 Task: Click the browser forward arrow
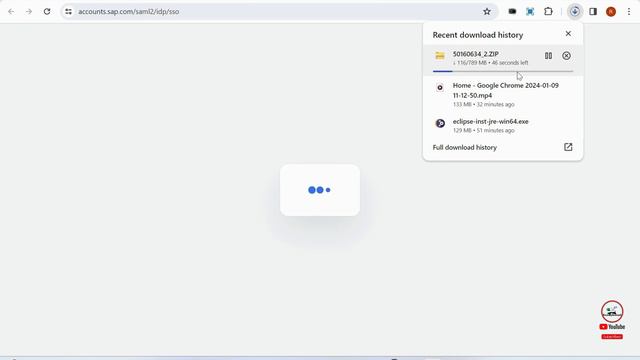pos(29,11)
